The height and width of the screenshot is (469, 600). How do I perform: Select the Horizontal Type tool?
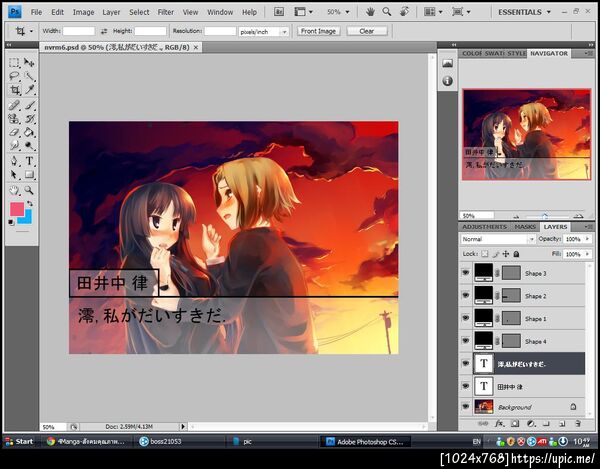29,161
